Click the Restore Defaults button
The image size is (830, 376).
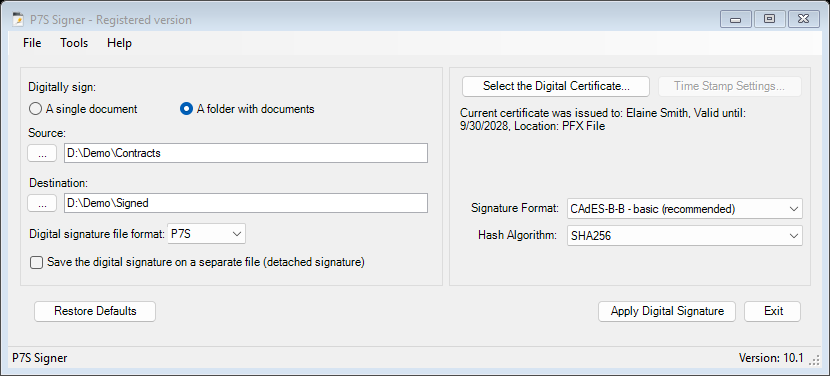95,311
